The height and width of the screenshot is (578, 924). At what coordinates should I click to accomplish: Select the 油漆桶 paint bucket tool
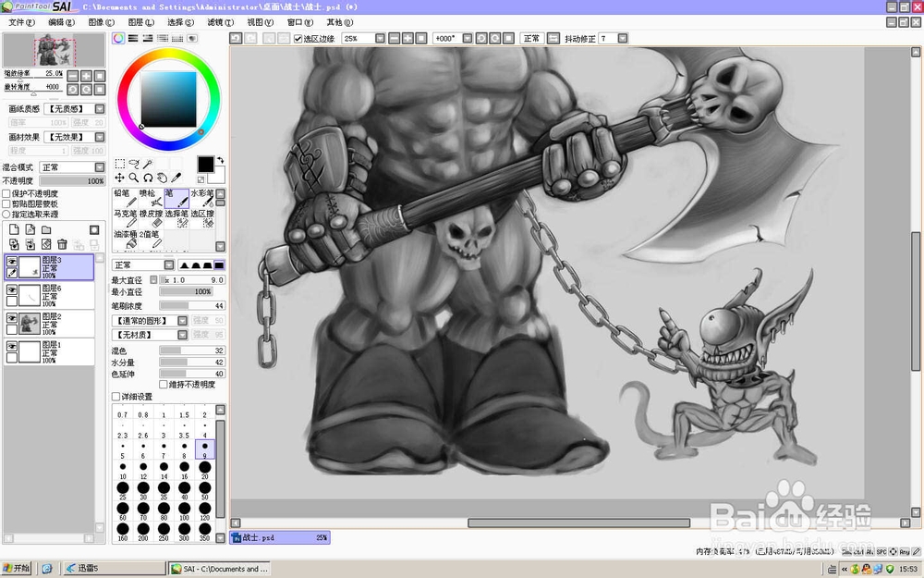(125, 239)
